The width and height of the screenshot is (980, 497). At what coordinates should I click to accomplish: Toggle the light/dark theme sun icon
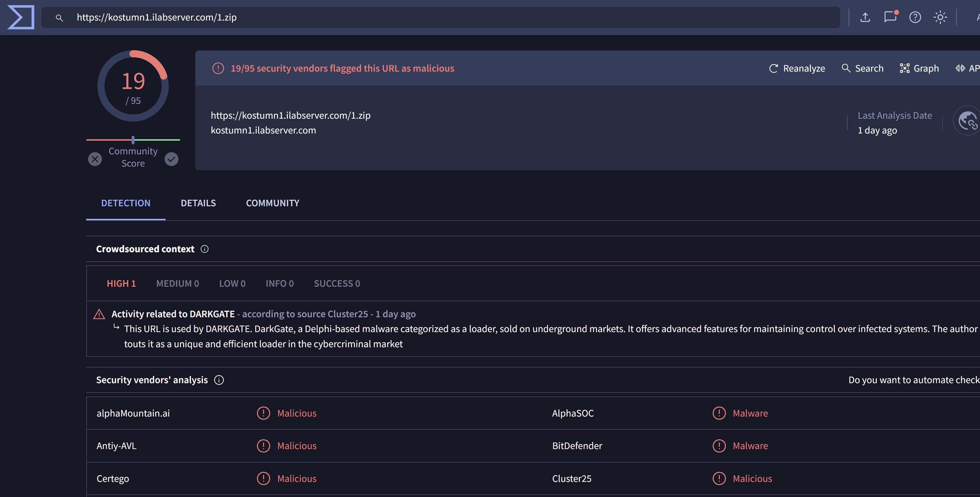pos(940,17)
